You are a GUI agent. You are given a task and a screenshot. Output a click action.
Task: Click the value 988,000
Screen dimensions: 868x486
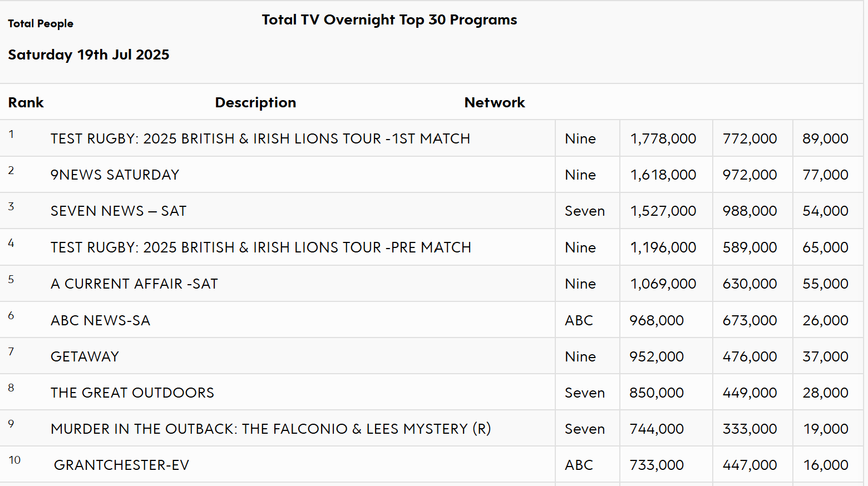749,211
